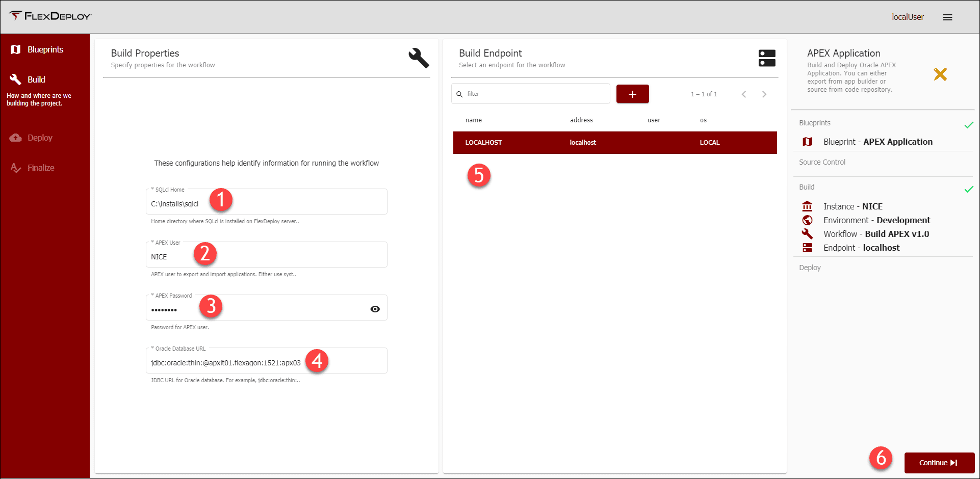Click the wrench icon in Build Properties header
This screenshot has height=479, width=980.
coord(419,58)
